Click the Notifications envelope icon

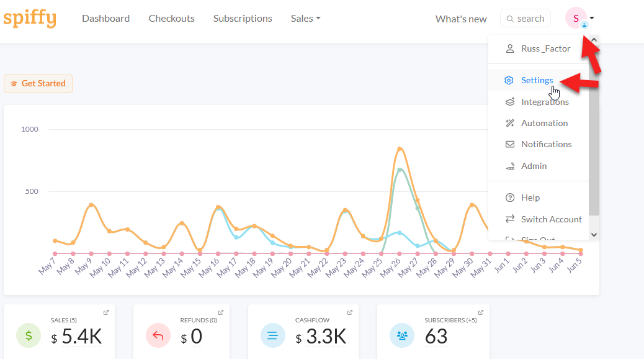click(x=510, y=144)
